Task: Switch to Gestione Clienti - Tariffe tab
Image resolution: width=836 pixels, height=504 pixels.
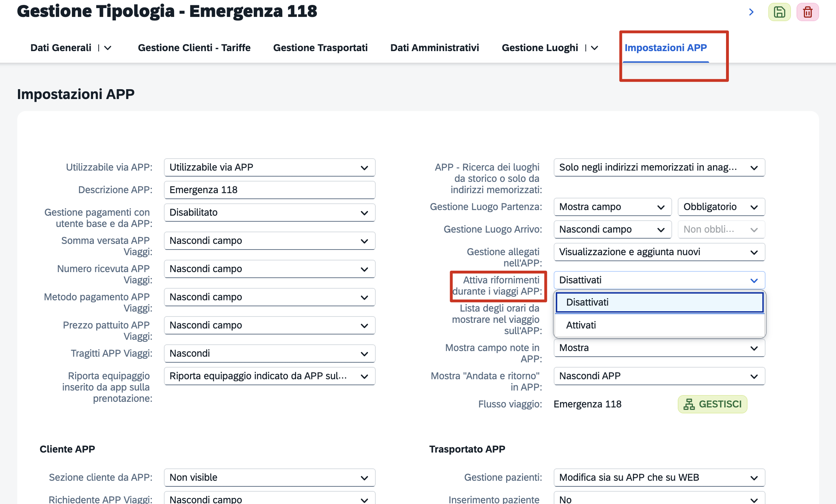Action: point(194,48)
